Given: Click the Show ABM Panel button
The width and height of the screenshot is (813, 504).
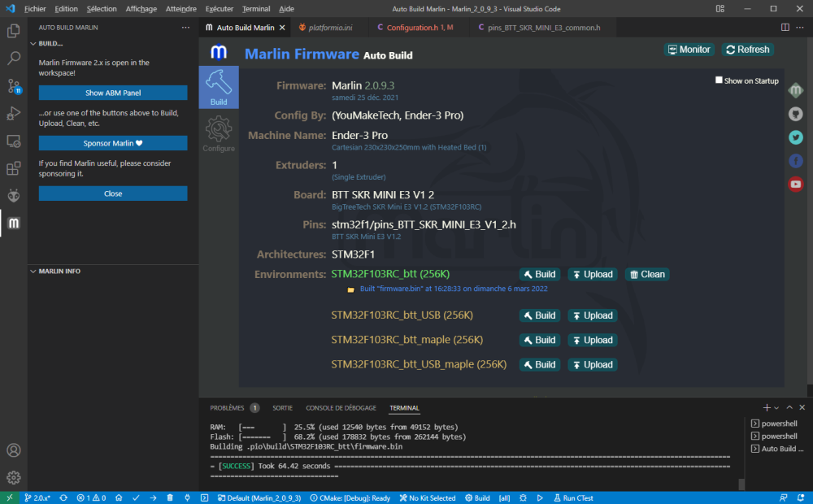Looking at the screenshot, I should [113, 93].
